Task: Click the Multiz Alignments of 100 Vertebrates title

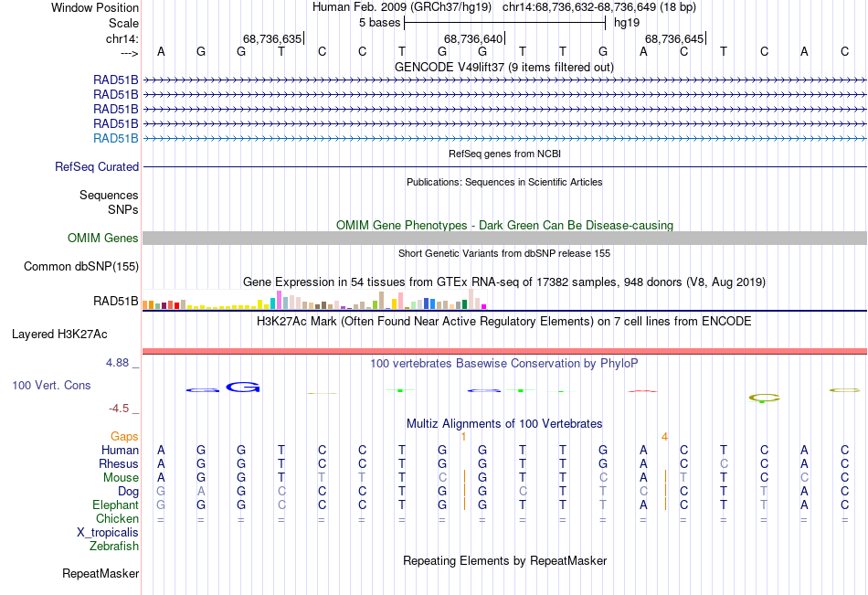Action: tap(504, 424)
